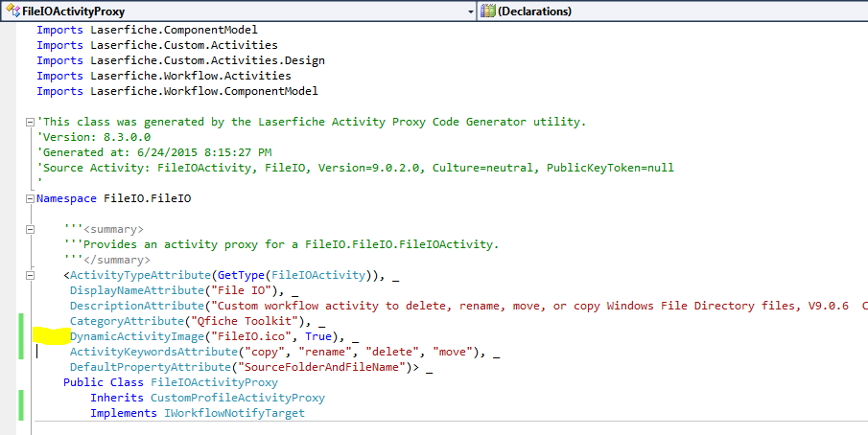The width and height of the screenshot is (868, 435).
Task: Click FileIOActivity inside GetType parentheses
Action: tap(318, 275)
